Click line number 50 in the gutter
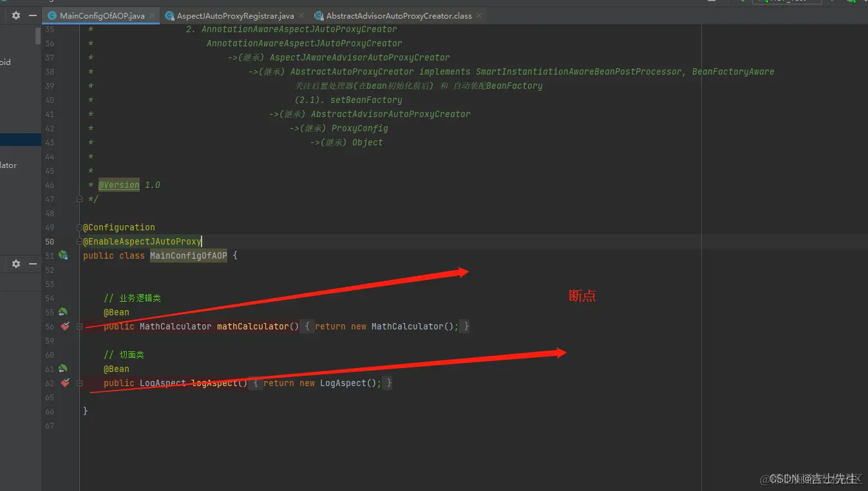The width and height of the screenshot is (868, 491). coord(50,241)
